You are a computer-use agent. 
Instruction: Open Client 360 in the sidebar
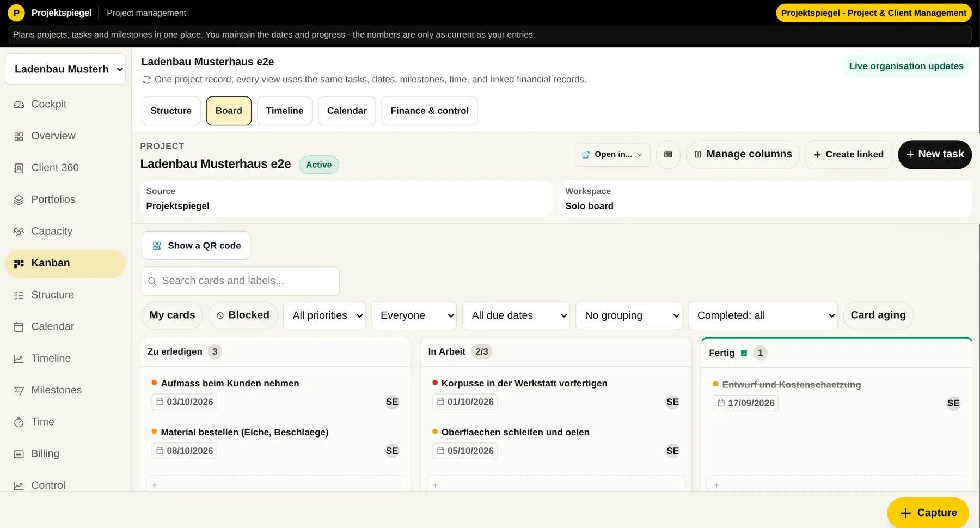pos(65,168)
